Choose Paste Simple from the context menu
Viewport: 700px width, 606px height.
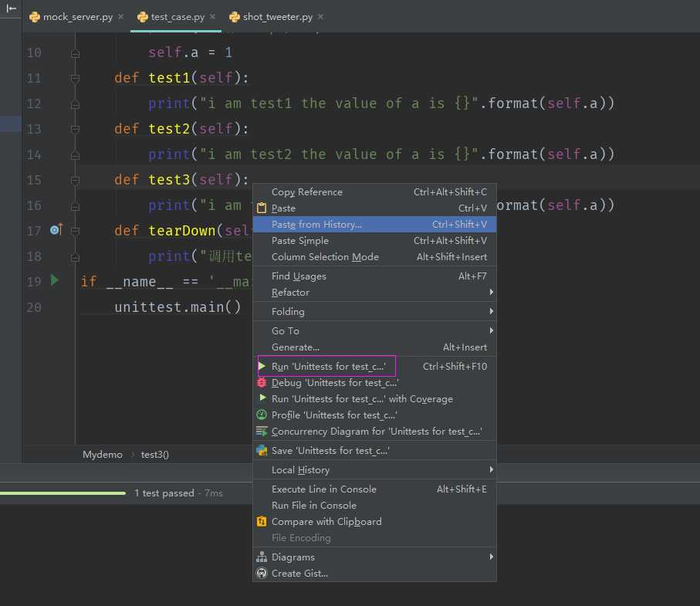click(x=374, y=241)
